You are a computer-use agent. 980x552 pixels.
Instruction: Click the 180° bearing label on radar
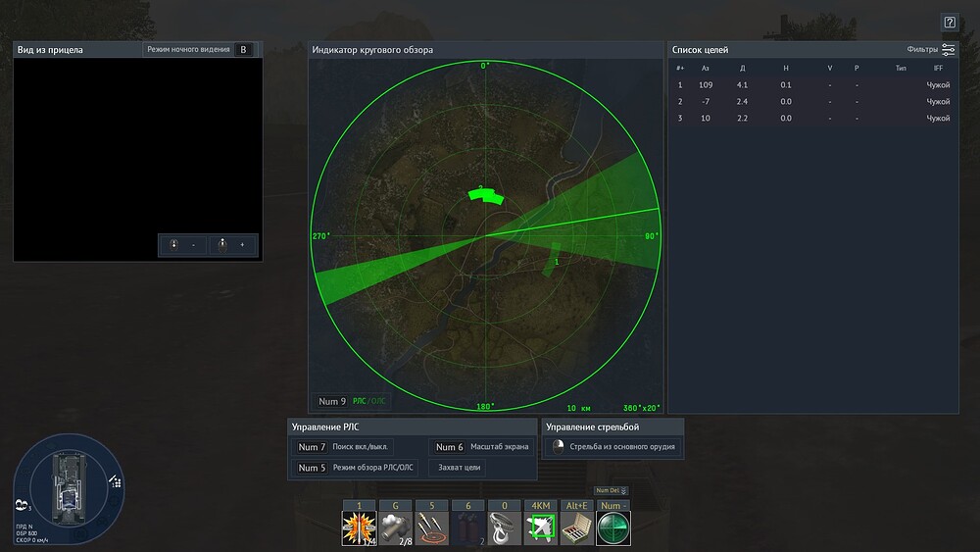[486, 407]
